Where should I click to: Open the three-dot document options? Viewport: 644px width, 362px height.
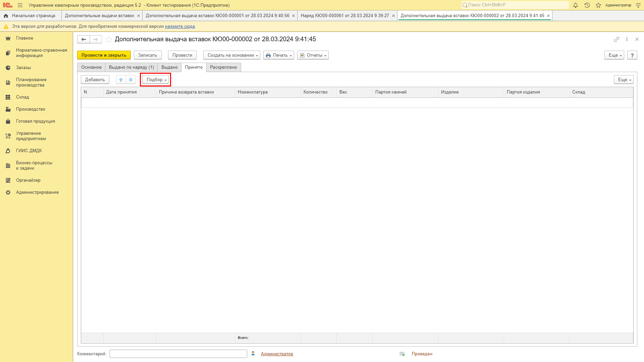pyautogui.click(x=627, y=39)
